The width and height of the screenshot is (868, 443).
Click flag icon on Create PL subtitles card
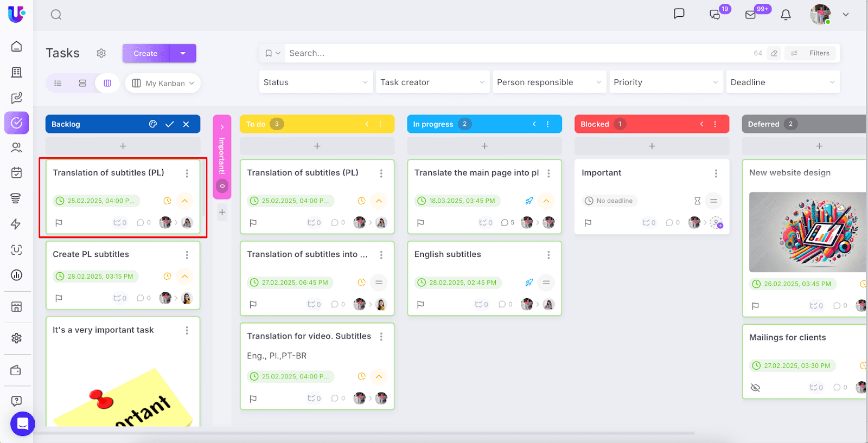(59, 298)
